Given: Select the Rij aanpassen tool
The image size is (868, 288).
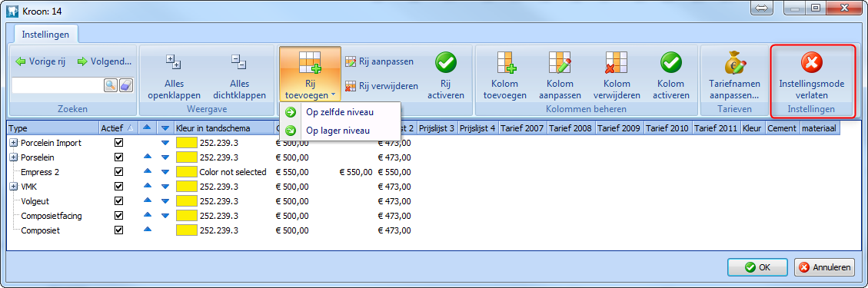Looking at the screenshot, I should click(379, 61).
